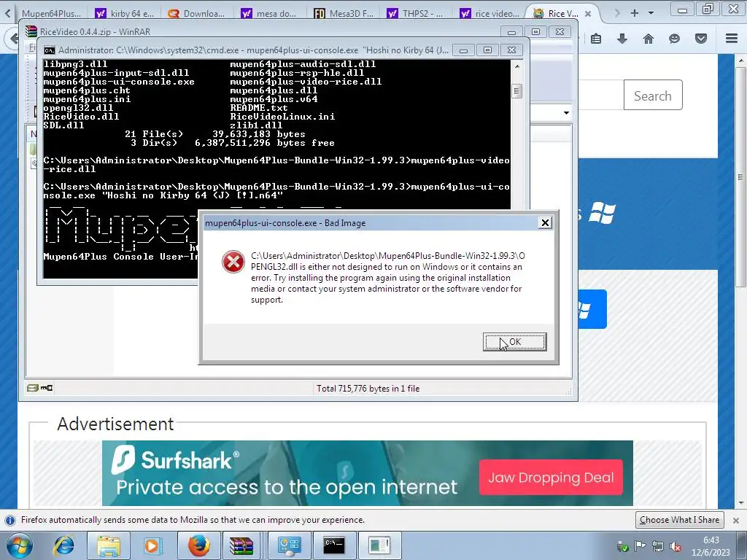Click the blue Windows logo on webpage
The height and width of the screenshot is (560, 747).
(x=602, y=213)
